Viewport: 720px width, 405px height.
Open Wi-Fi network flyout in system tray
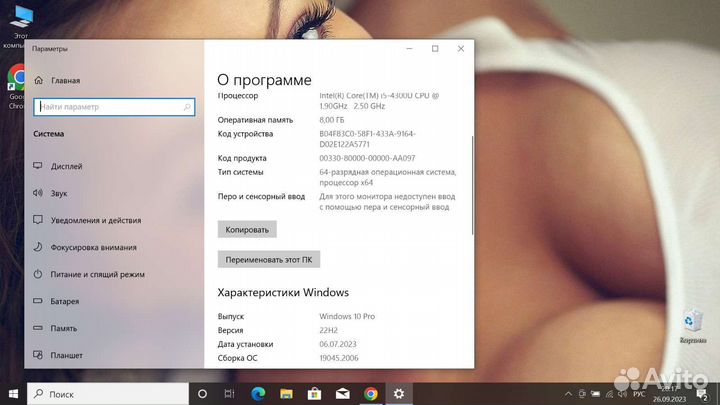609,394
